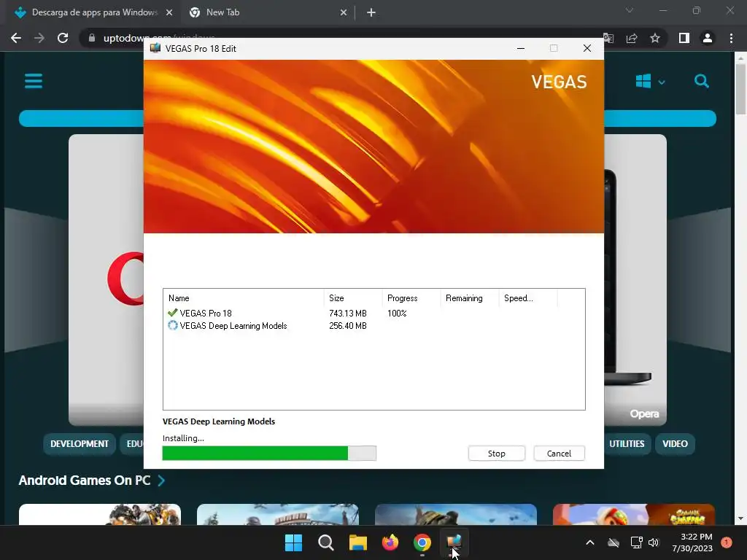Screen dimensions: 747x560
Task: Click Chrome back arrow
Action: point(16,38)
